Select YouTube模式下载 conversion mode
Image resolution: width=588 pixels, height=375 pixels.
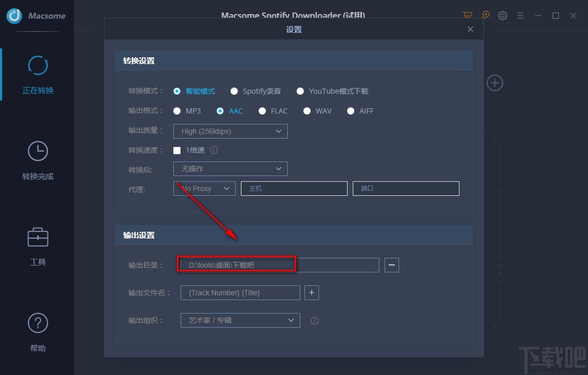tap(300, 91)
